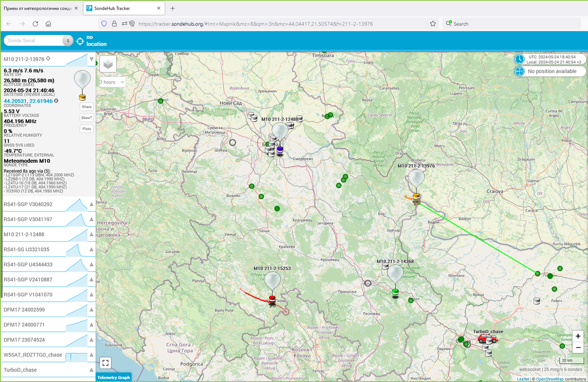
Task: Click the Share button for M10 211-2-13976
Action: pyautogui.click(x=86, y=107)
